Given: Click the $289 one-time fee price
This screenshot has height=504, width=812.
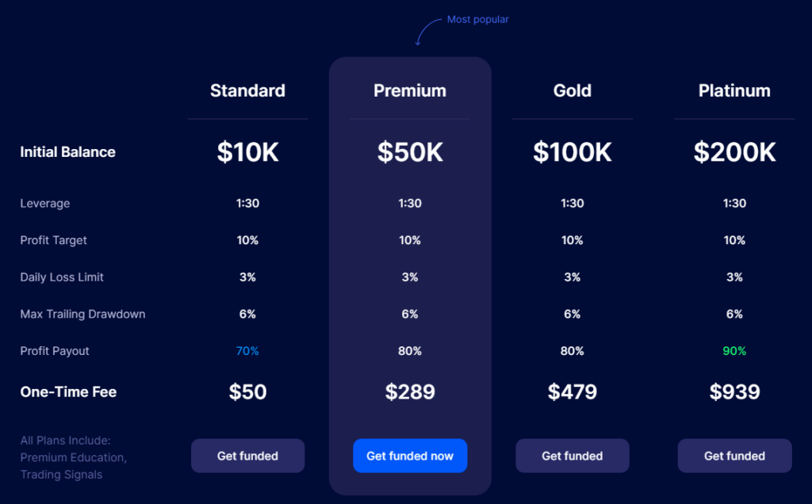Looking at the screenshot, I should pyautogui.click(x=410, y=391).
